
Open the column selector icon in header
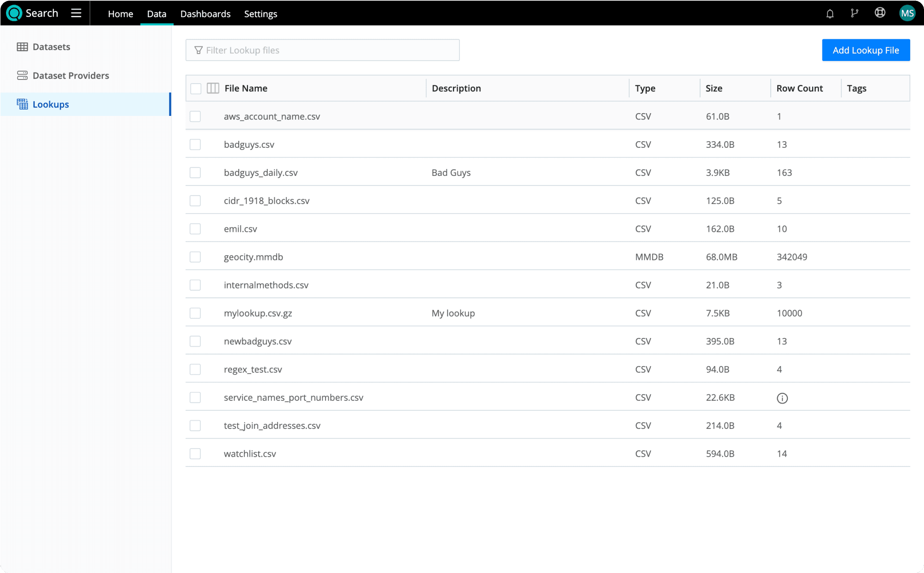pos(213,88)
